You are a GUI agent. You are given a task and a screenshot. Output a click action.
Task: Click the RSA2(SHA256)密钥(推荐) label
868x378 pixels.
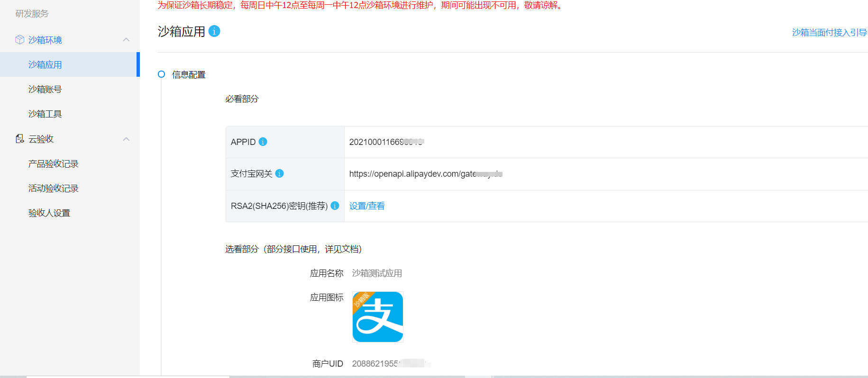pos(279,206)
